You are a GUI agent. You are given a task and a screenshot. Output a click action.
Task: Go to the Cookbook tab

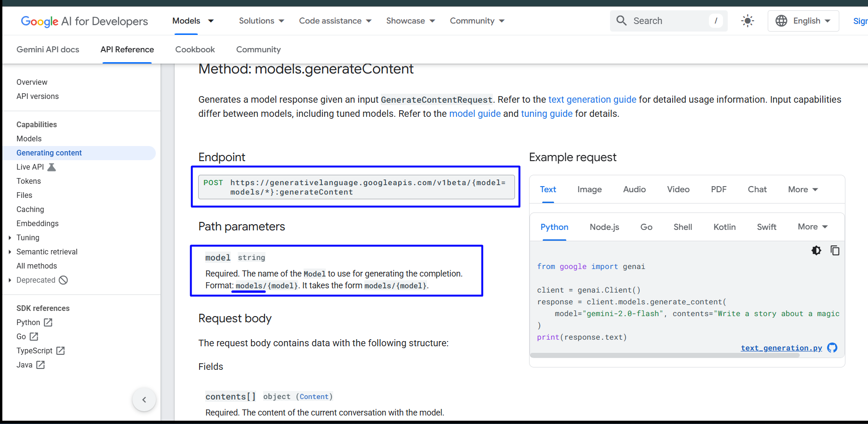(195, 49)
